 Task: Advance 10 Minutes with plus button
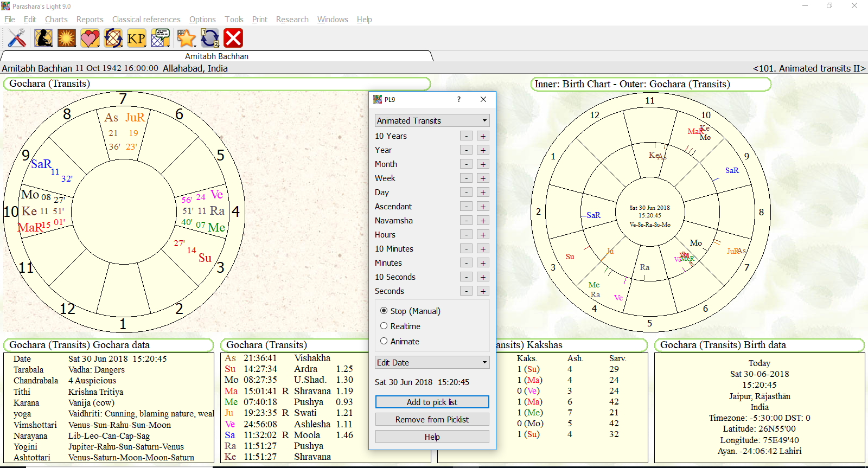pos(483,249)
